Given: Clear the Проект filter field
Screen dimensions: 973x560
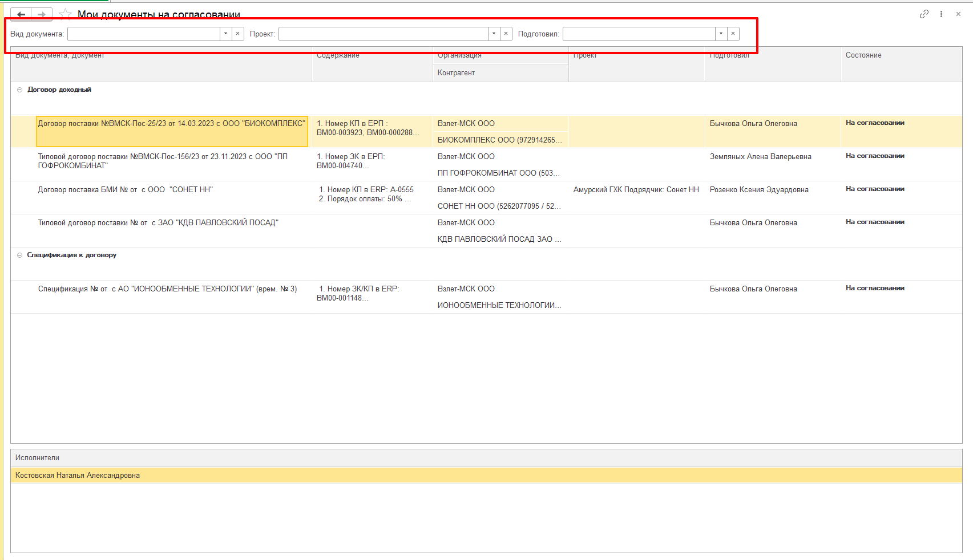Looking at the screenshot, I should (x=506, y=34).
